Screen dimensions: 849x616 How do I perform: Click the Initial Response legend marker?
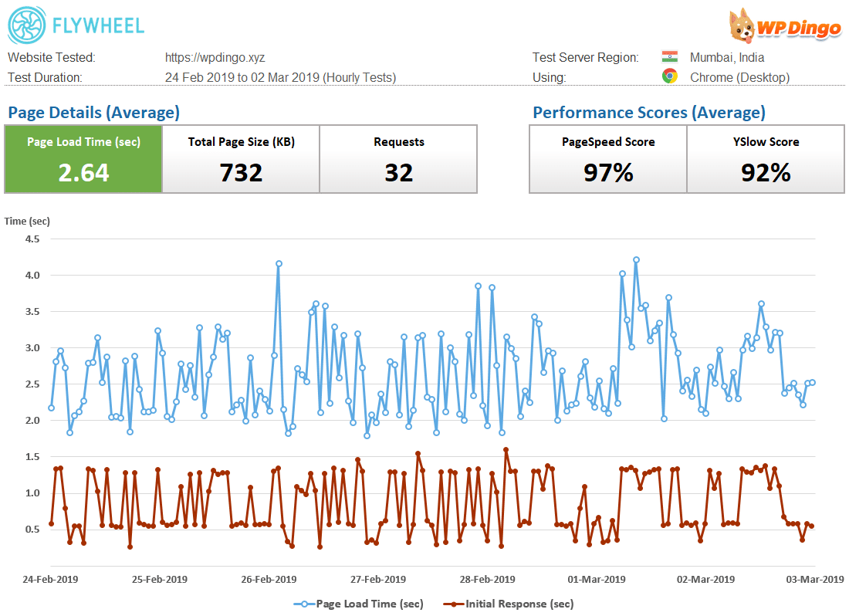pos(453,604)
